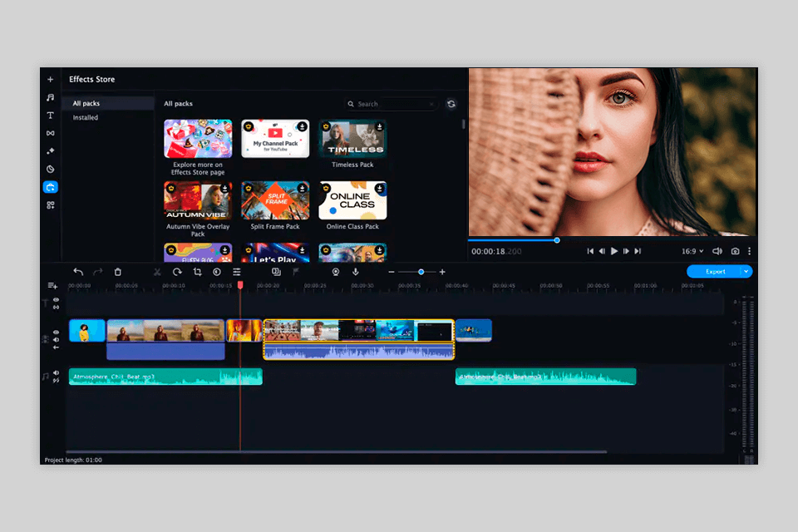Image resolution: width=798 pixels, height=532 pixels.
Task: Jump to the end of the project
Action: coord(638,251)
